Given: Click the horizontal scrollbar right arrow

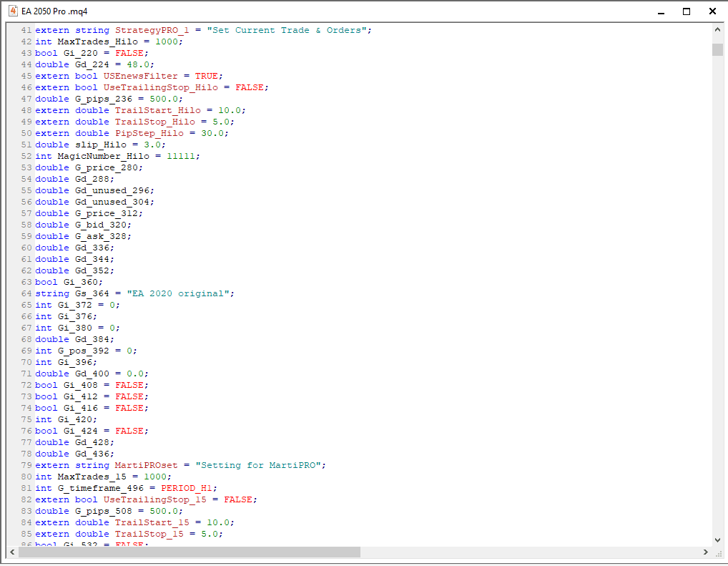Looking at the screenshot, I should 706,552.
